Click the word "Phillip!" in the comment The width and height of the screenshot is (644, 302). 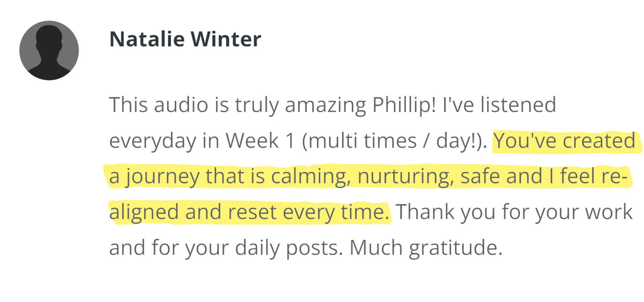point(404,105)
